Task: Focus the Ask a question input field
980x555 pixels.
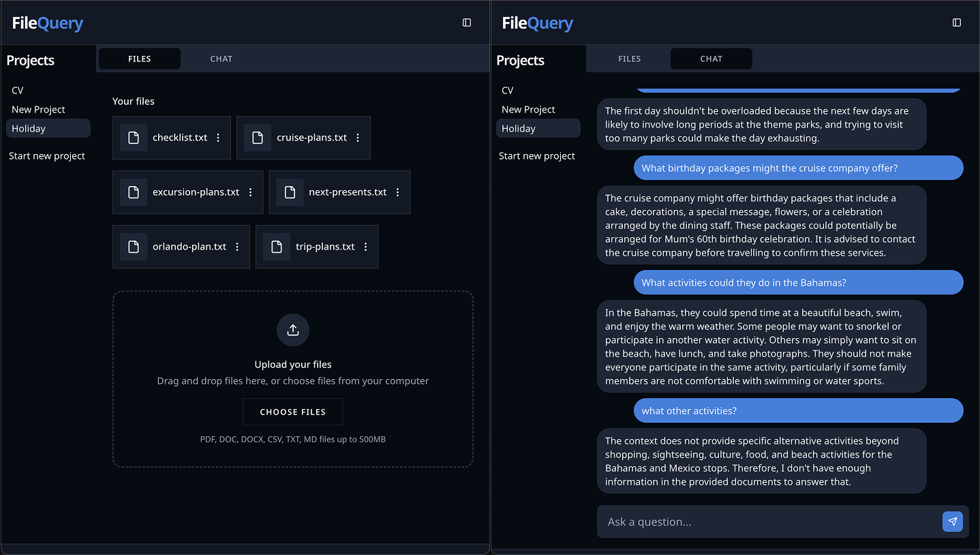Action: coord(770,522)
